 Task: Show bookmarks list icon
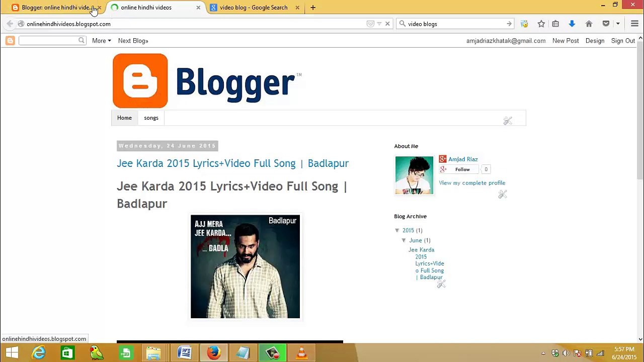tap(555, 24)
